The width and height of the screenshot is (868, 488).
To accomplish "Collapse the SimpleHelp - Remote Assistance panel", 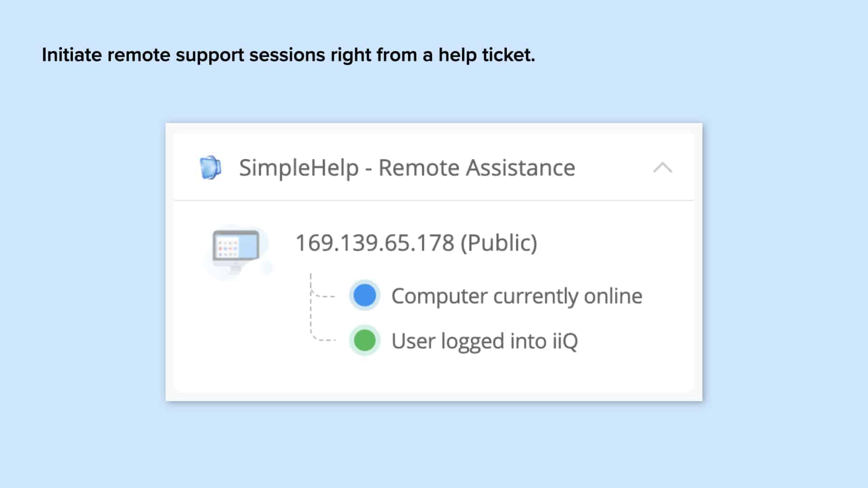I will [x=663, y=167].
